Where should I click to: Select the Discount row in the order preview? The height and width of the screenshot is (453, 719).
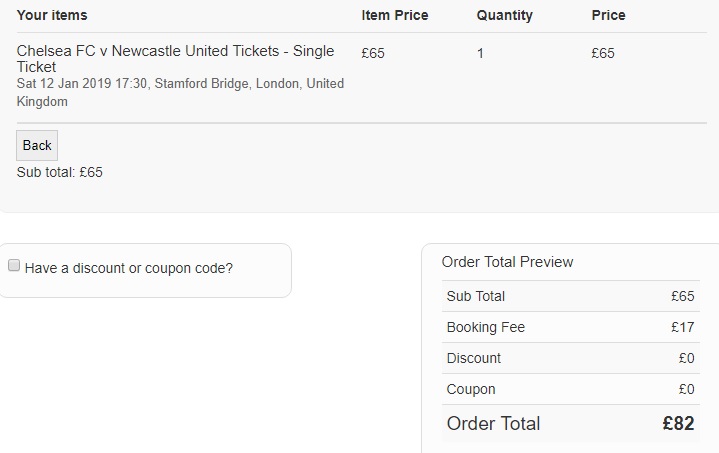point(474,358)
